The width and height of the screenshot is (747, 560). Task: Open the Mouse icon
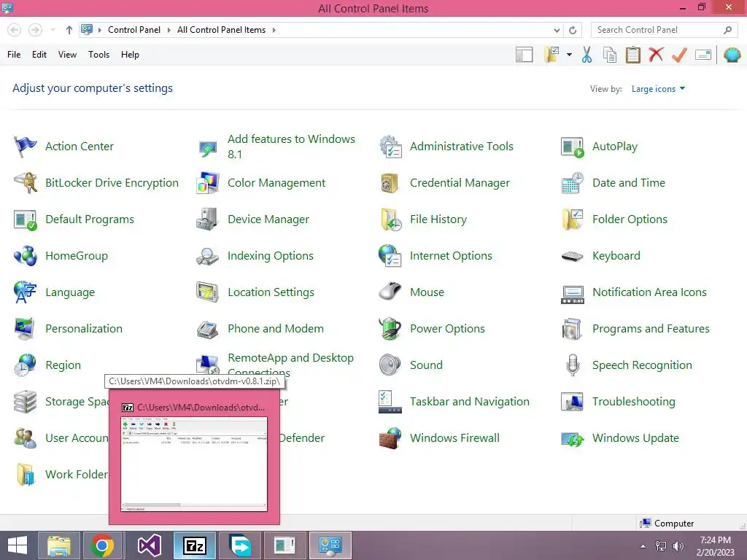click(391, 292)
